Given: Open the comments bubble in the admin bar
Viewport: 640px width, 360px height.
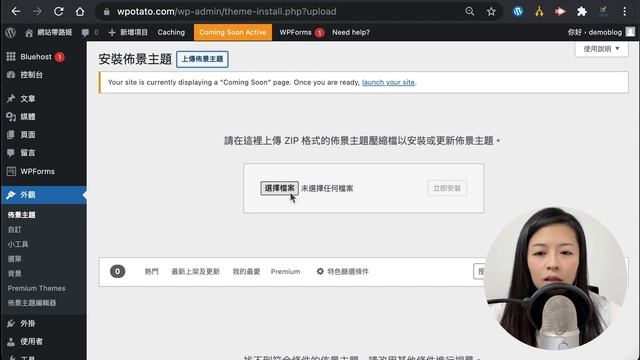Looking at the screenshot, I should pyautogui.click(x=90, y=32).
